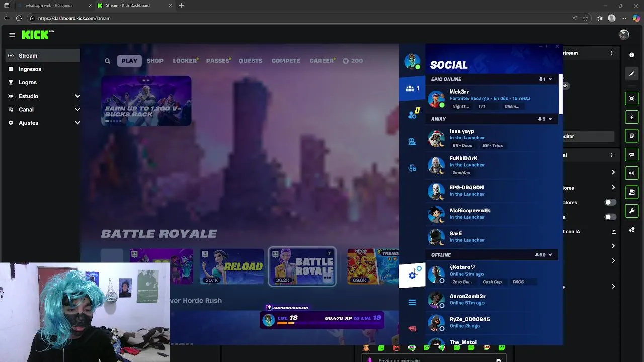
Task: Click the browser refresh button
Action: tap(19, 18)
